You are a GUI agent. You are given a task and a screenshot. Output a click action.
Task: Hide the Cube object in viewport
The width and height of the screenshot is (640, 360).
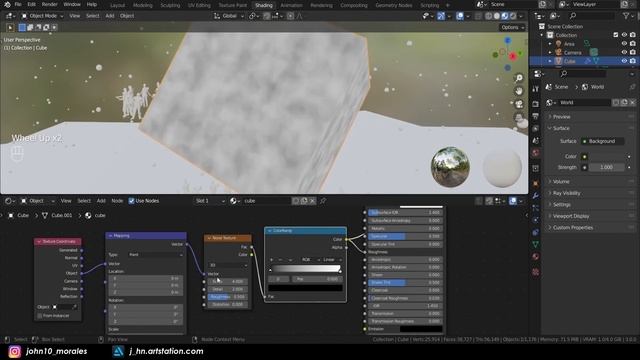624,61
